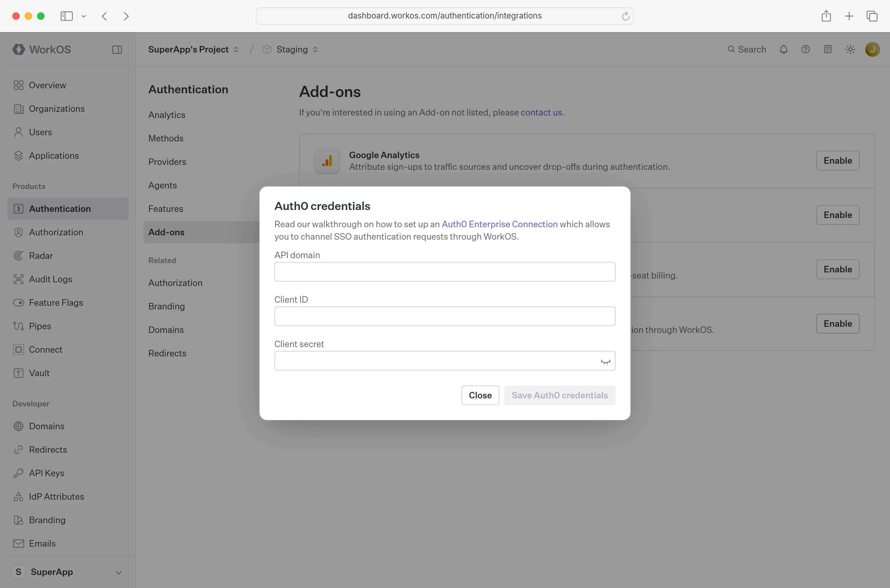Image resolution: width=890 pixels, height=588 pixels.
Task: Open Domains in Developer sidebar
Action: [x=68, y=426]
